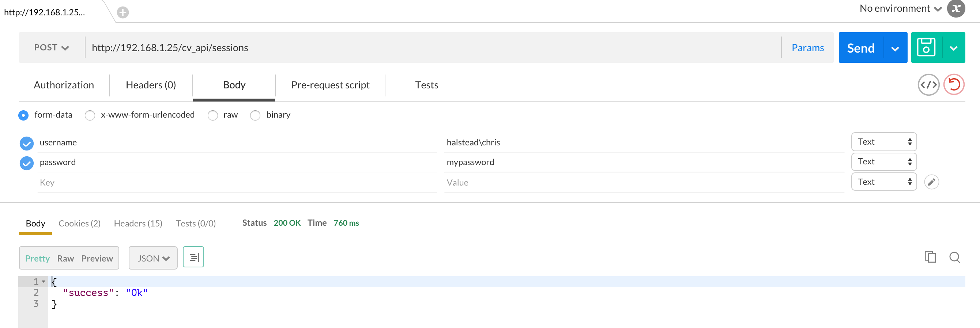Collapse the JSON fold arrow on line 1
Image resolution: width=980 pixels, height=328 pixels.
[44, 282]
